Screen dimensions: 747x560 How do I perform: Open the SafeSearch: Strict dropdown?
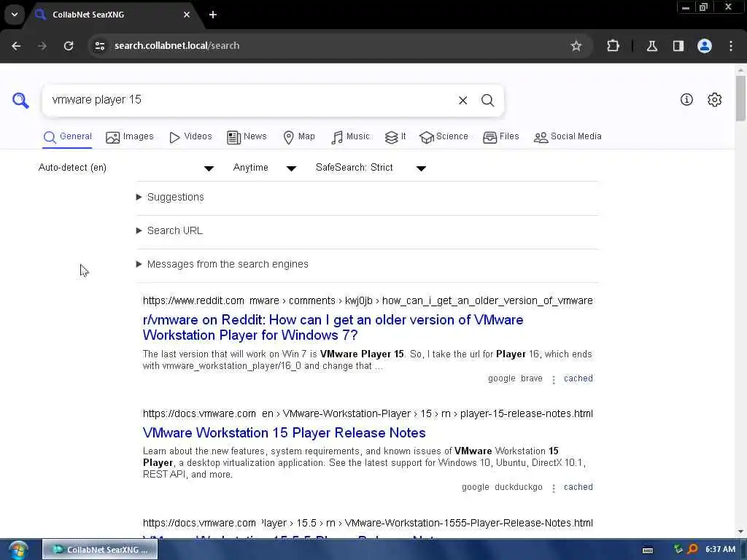[x=371, y=168]
